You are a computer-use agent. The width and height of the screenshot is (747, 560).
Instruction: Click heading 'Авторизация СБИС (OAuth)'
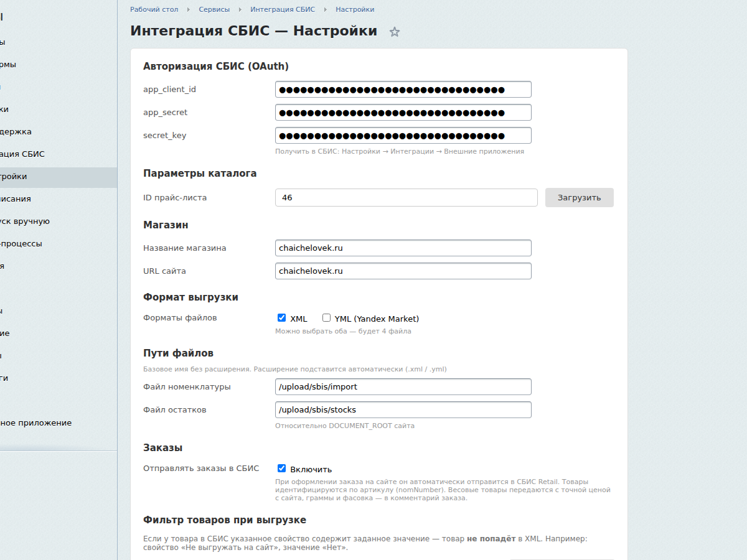click(x=216, y=66)
